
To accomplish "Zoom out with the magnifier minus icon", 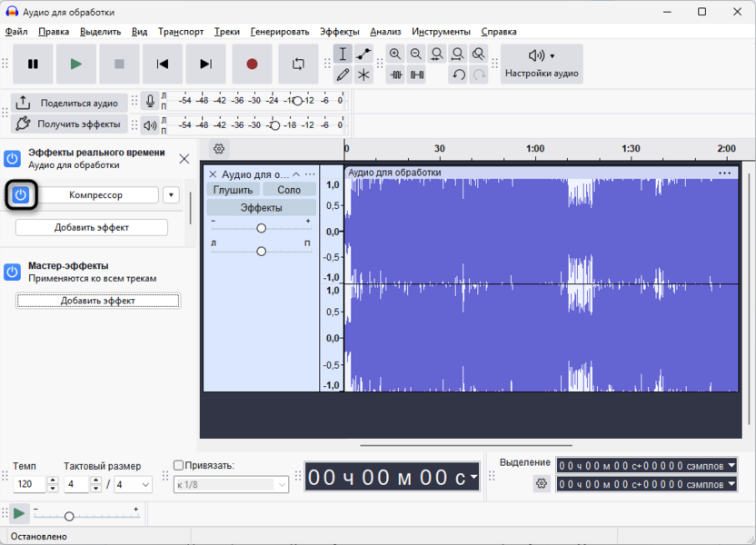I will [x=416, y=54].
